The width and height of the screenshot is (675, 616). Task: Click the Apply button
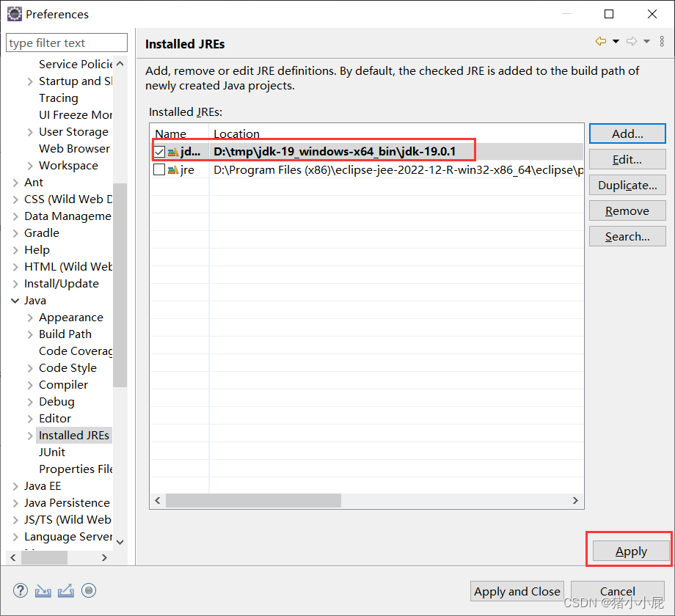coord(631,551)
